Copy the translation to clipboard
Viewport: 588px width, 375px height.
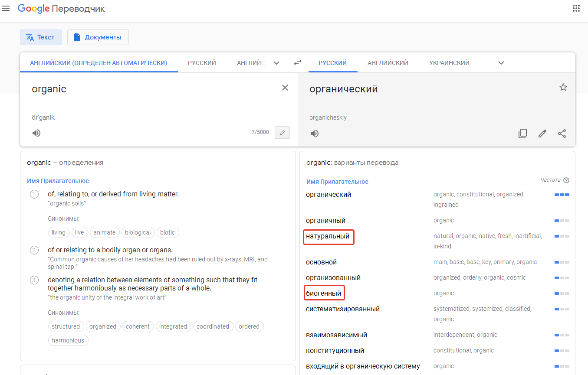(523, 134)
